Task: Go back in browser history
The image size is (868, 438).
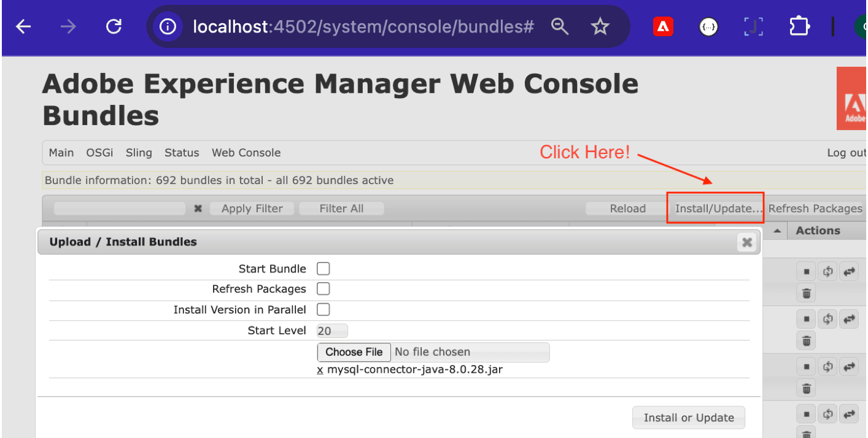Action: tap(23, 26)
